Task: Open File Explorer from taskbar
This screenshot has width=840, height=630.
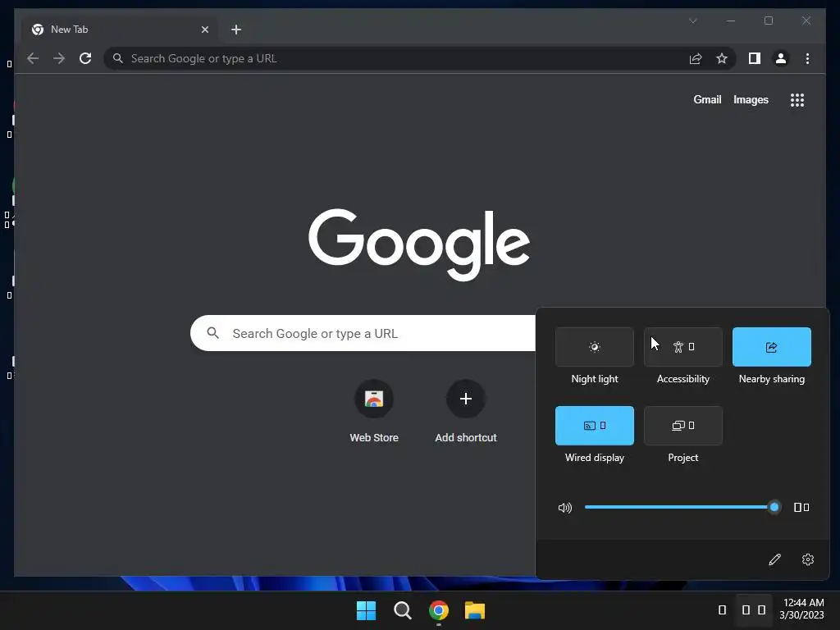Action: click(x=475, y=610)
